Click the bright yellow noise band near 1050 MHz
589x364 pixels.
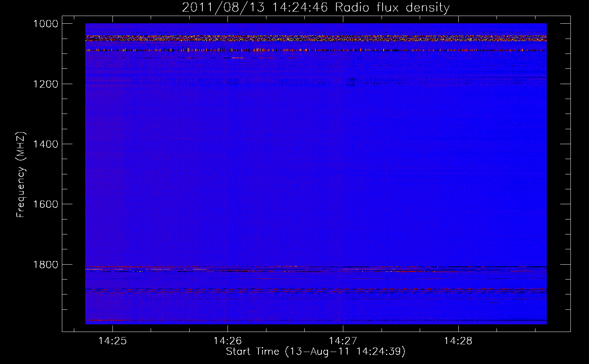pos(316,38)
